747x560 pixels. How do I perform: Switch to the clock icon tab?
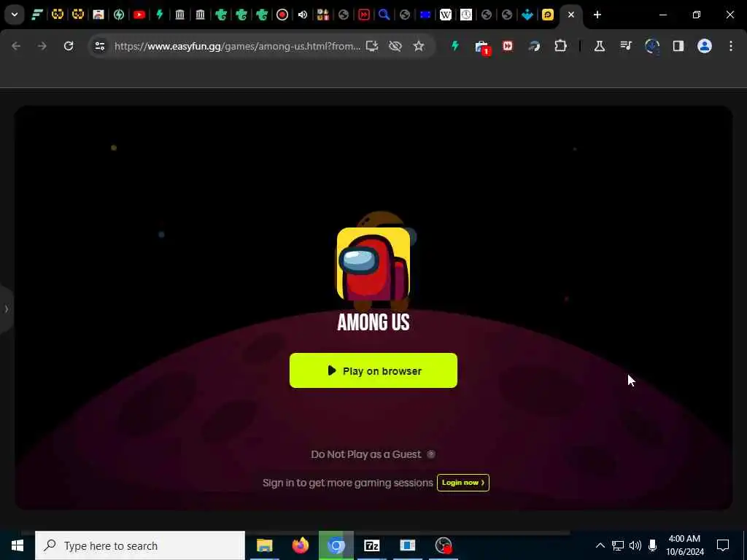tap(466, 15)
